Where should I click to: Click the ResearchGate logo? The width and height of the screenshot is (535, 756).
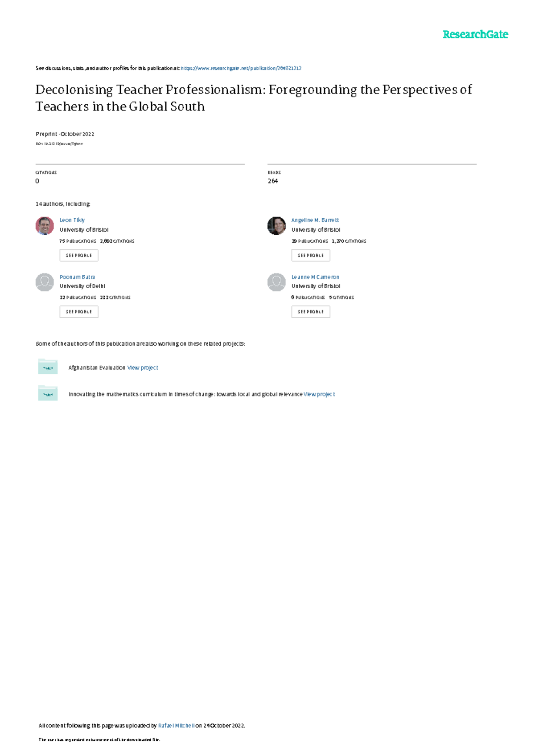475,35
